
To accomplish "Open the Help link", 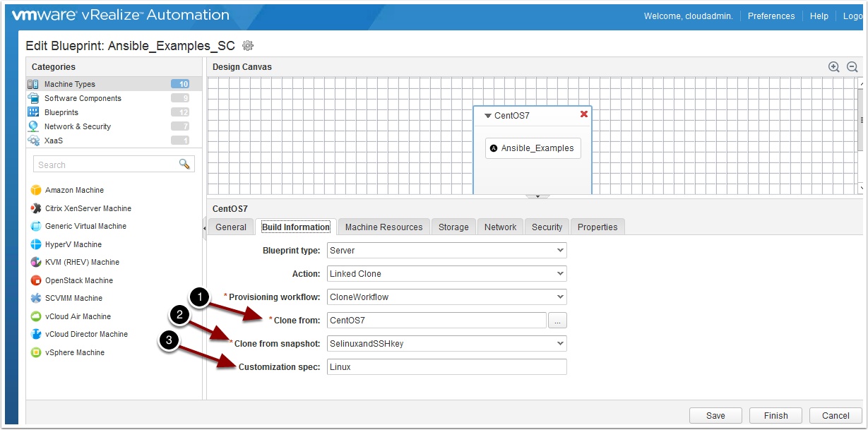I will [819, 16].
